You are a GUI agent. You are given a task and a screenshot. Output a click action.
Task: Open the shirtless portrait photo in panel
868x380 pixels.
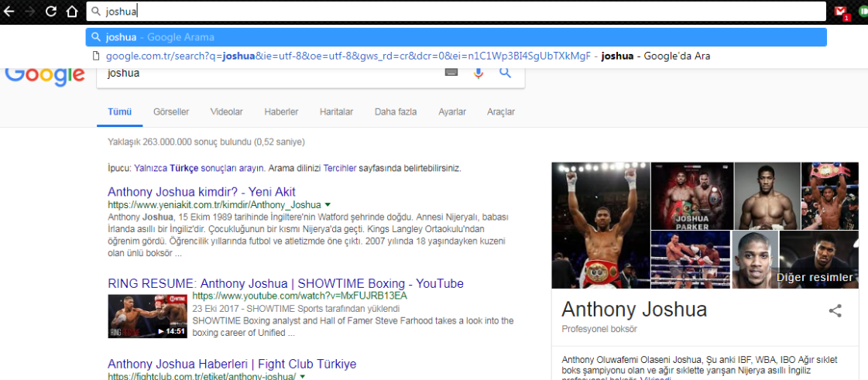click(767, 196)
